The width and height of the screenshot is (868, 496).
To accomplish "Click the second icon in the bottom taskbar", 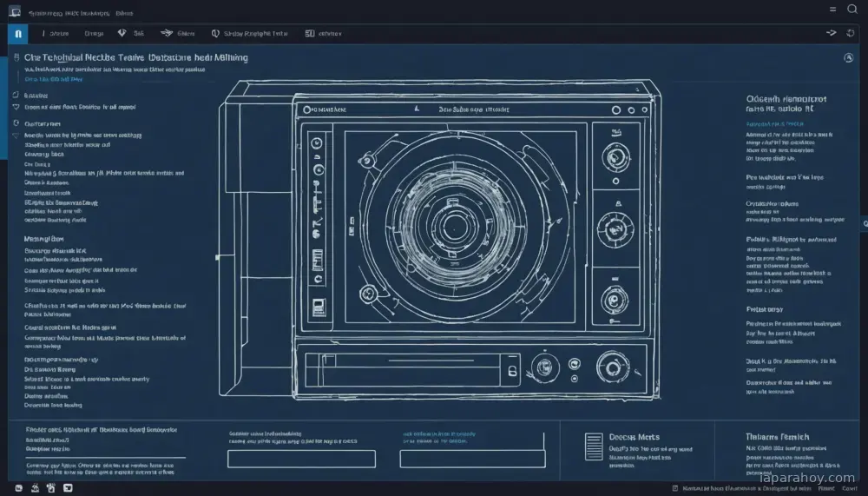I will pyautogui.click(x=35, y=487).
